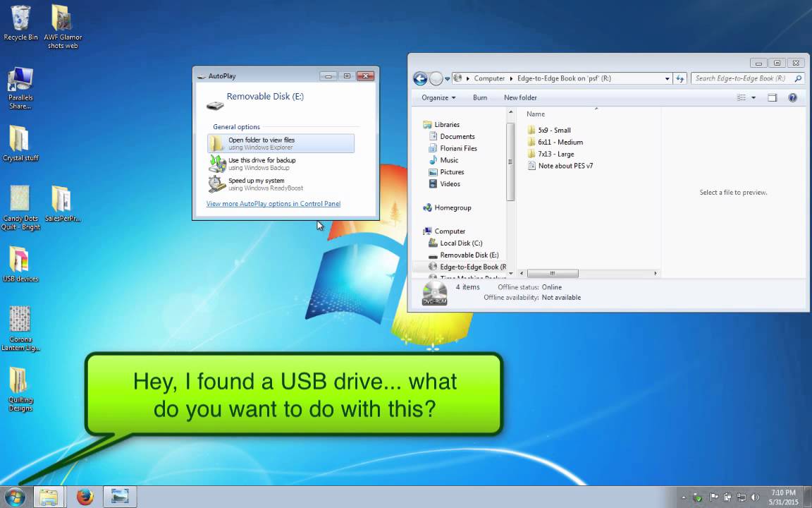Image resolution: width=812 pixels, height=508 pixels.
Task: Open the Organize menu
Action: [438, 97]
